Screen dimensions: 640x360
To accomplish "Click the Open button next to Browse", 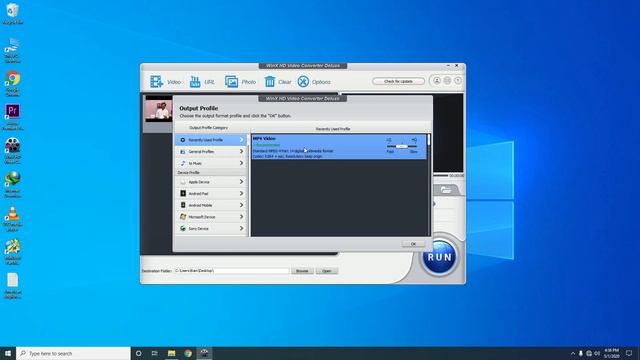I will click(327, 271).
